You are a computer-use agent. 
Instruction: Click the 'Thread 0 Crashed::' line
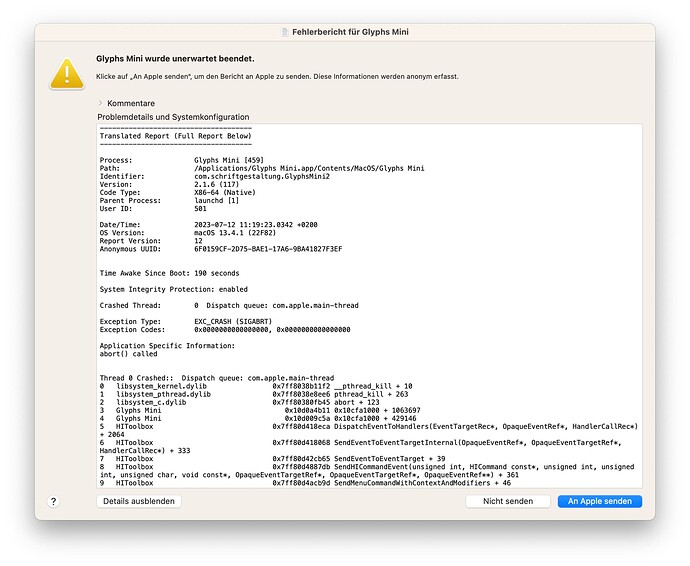(x=217, y=378)
